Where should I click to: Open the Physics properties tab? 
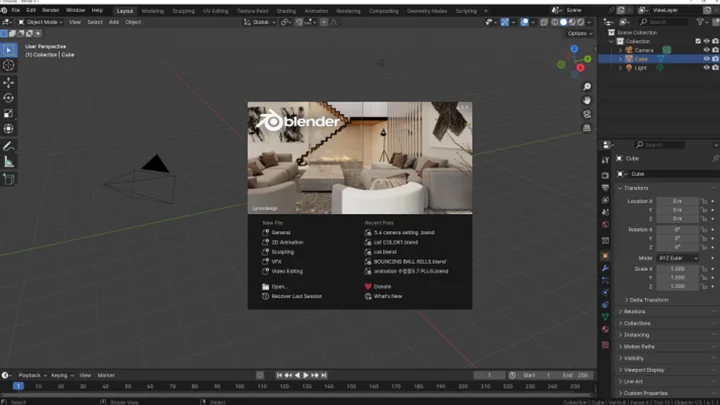[x=605, y=292]
